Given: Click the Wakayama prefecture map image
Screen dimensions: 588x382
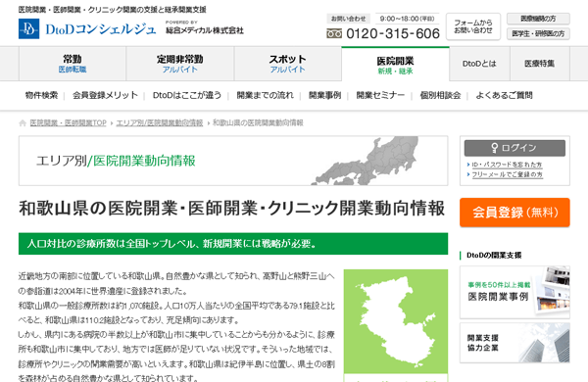Looking at the screenshot, I should pyautogui.click(x=396, y=321).
